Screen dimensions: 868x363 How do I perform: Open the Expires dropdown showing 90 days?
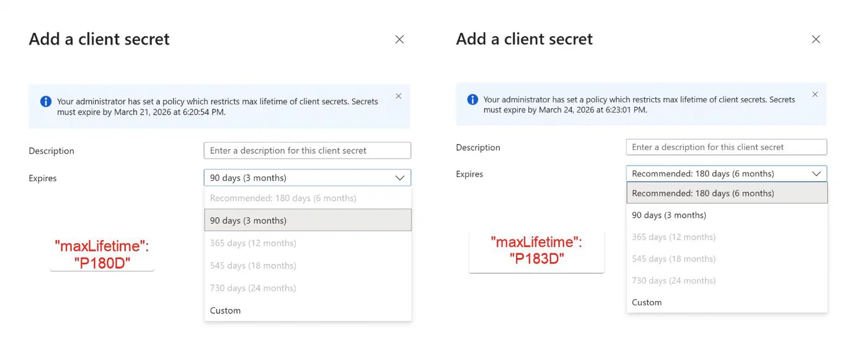click(x=308, y=177)
